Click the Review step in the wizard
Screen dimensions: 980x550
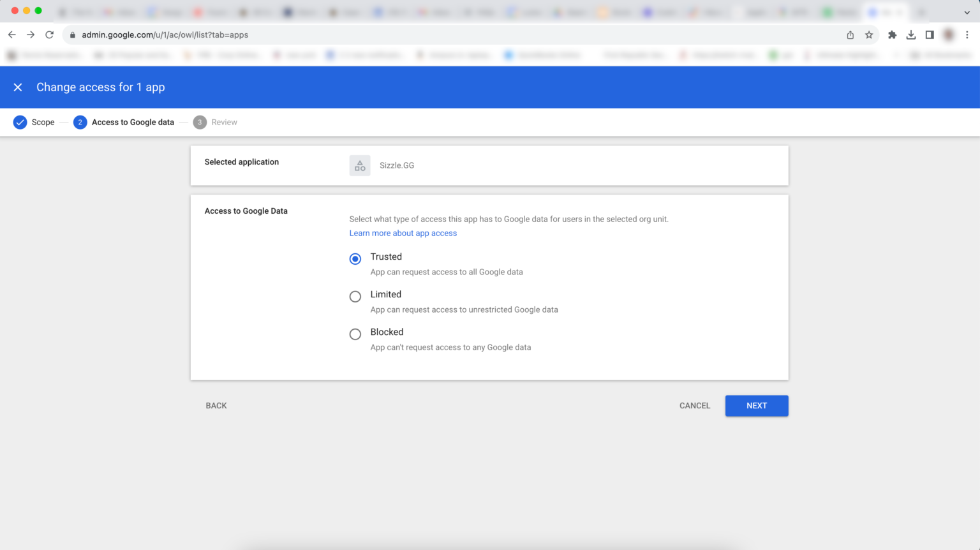215,122
